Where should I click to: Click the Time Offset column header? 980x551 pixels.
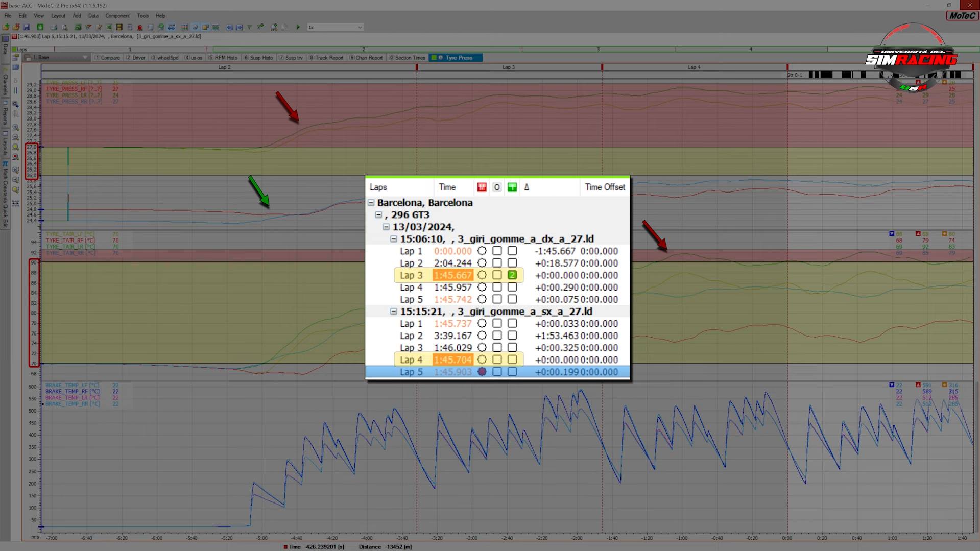coord(605,187)
